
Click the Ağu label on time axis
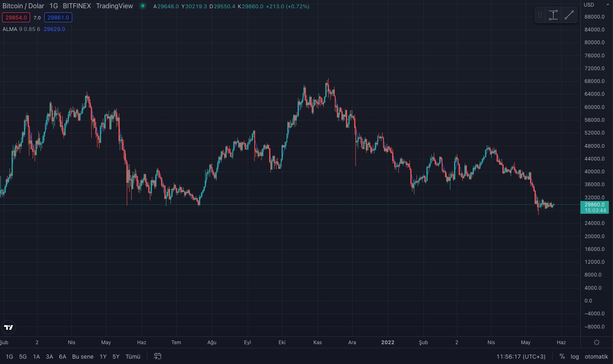coord(212,343)
